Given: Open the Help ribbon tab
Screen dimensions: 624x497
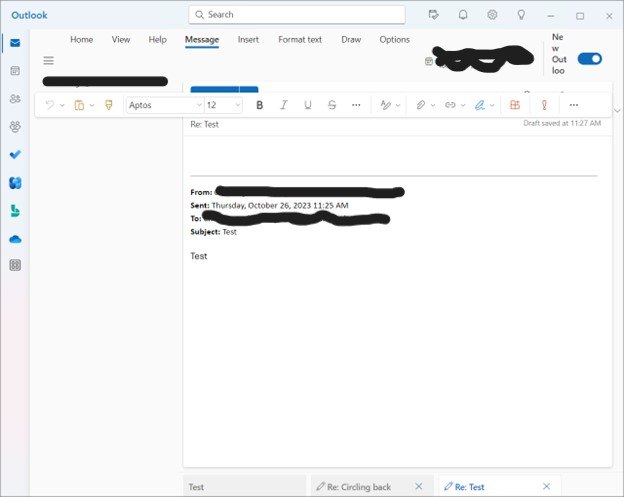Looking at the screenshot, I should tap(158, 39).
